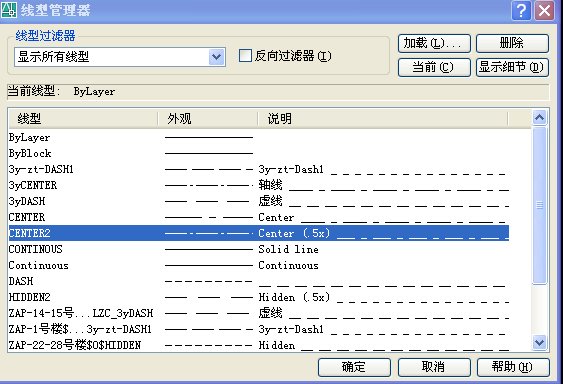
Task: Select the 3y-zt-DASH1 linetype row
Action: (x=259, y=169)
